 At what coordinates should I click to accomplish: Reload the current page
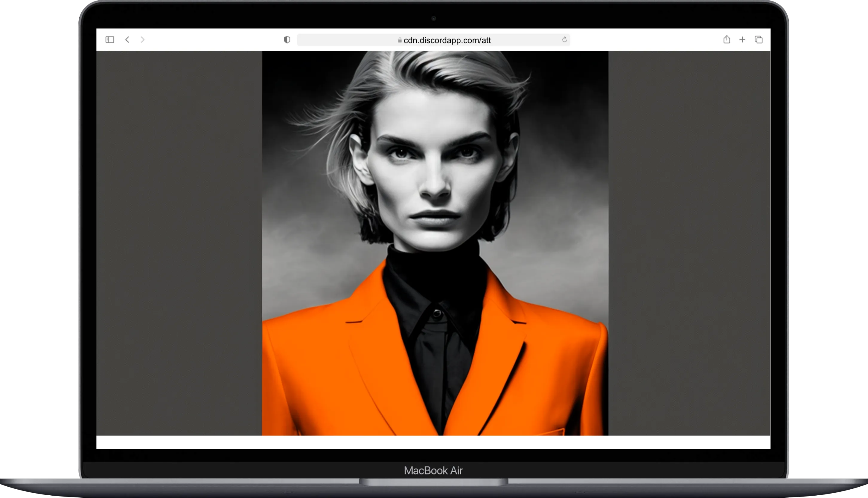tap(564, 40)
